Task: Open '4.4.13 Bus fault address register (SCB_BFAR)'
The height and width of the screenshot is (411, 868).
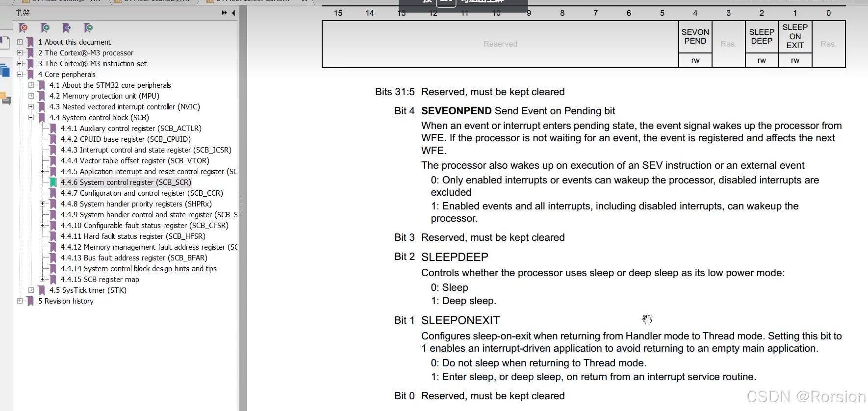Action: pyautogui.click(x=134, y=258)
